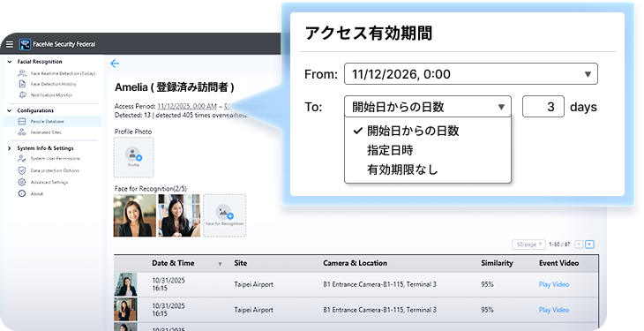Open the second row detection thumbnail
Image resolution: width=644 pixels, height=331 pixels.
click(125, 310)
